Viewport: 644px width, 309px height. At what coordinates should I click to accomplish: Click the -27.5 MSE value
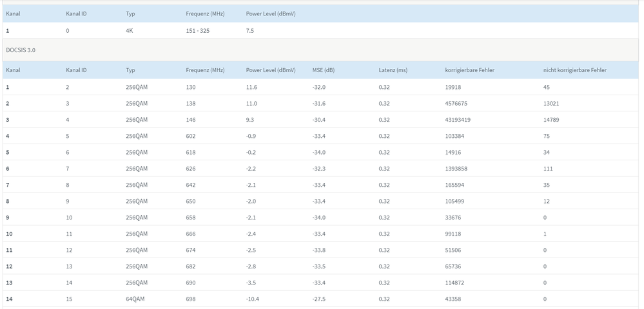click(x=319, y=299)
